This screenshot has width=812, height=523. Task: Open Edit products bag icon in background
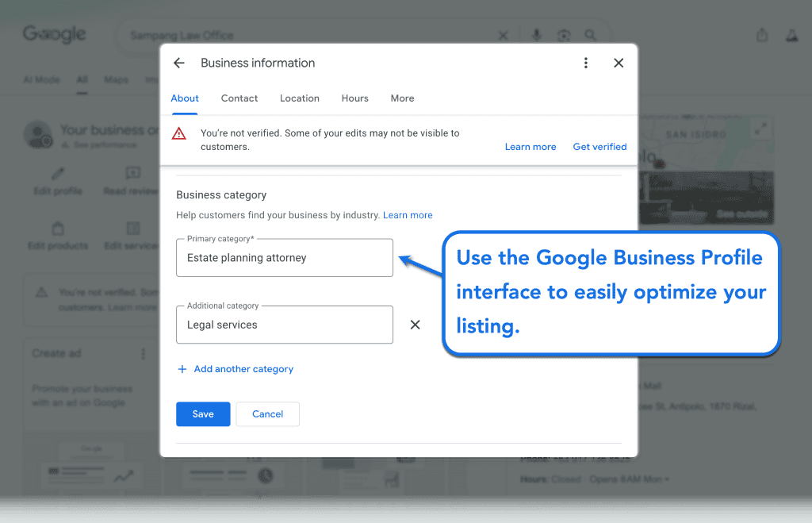coord(58,228)
